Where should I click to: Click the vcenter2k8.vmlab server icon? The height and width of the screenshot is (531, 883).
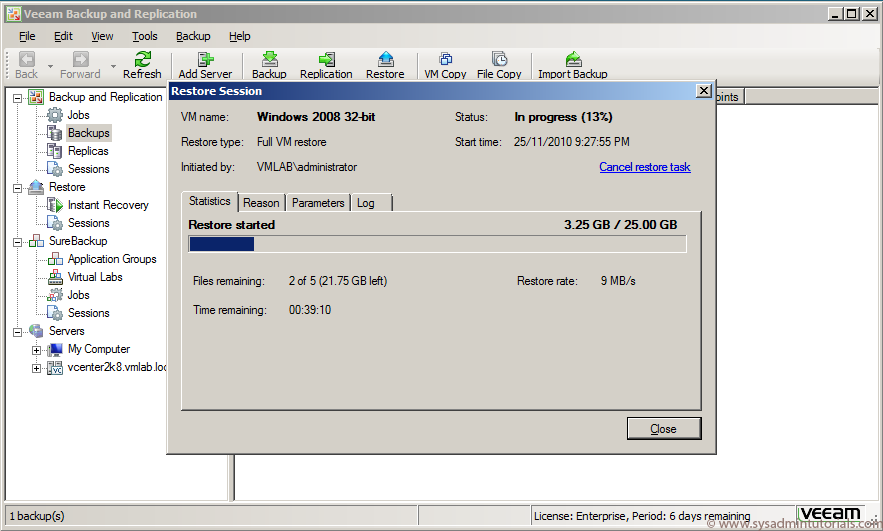pyautogui.click(x=55, y=368)
